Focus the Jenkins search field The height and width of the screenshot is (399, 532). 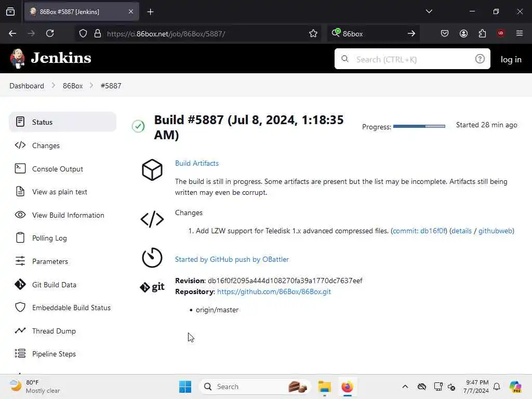click(412, 59)
